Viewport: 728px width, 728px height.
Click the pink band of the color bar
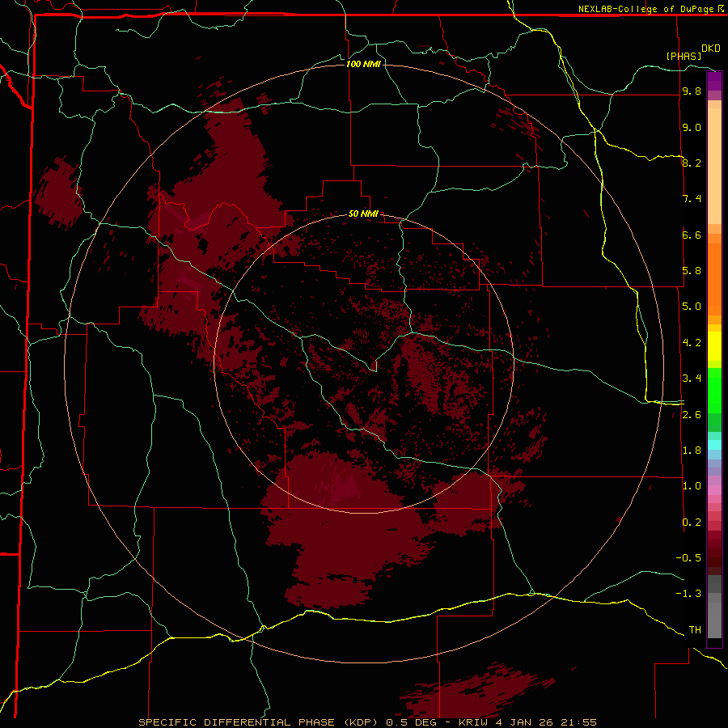[x=714, y=490]
